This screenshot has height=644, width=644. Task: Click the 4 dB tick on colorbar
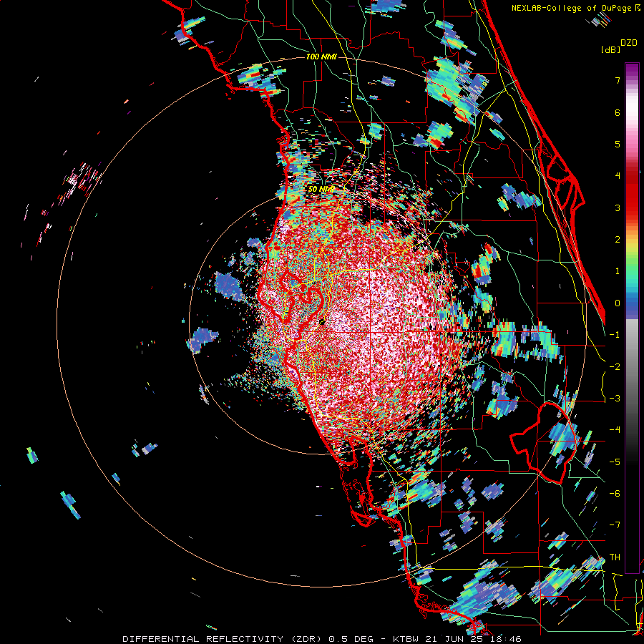(618, 176)
